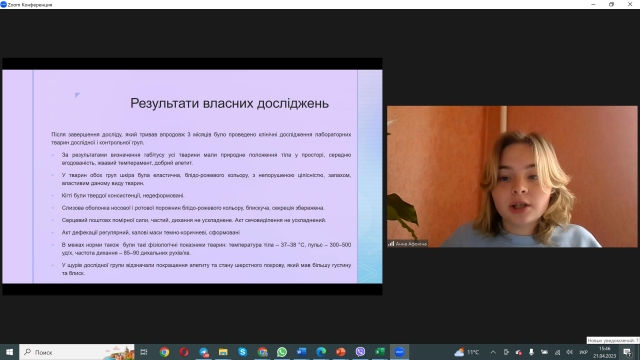The image size is (640, 360).
Task: Open the notification center icon
Action: pyautogui.click(x=628, y=352)
